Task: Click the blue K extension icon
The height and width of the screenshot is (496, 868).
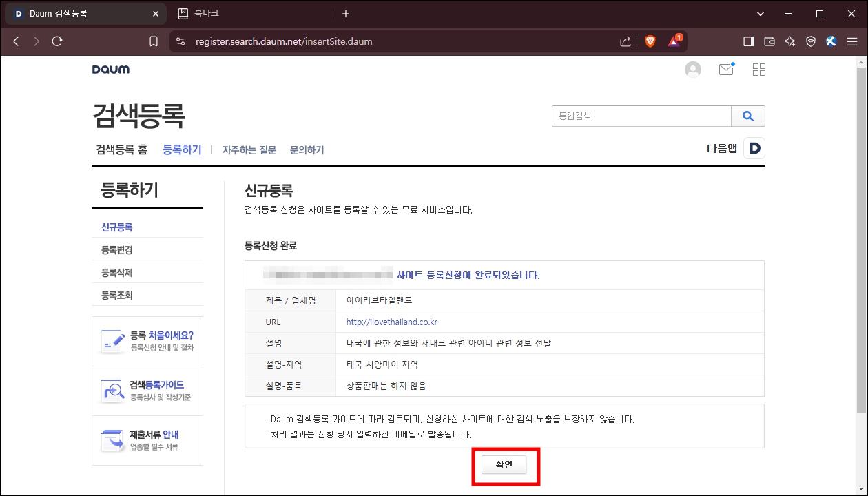Action: click(x=831, y=41)
